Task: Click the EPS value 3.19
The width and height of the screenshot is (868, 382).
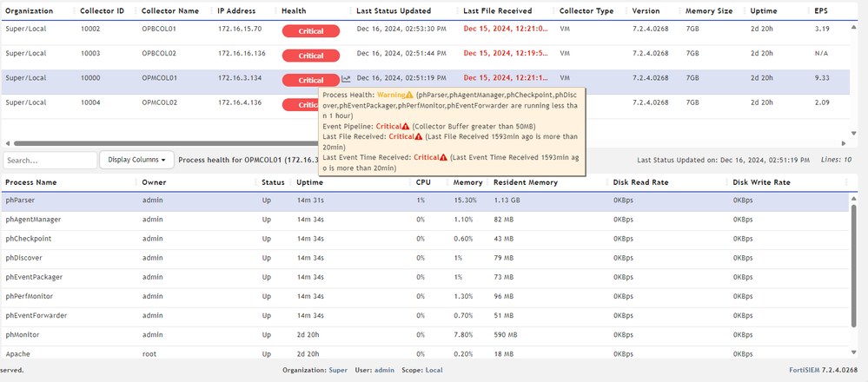Action: (x=822, y=29)
